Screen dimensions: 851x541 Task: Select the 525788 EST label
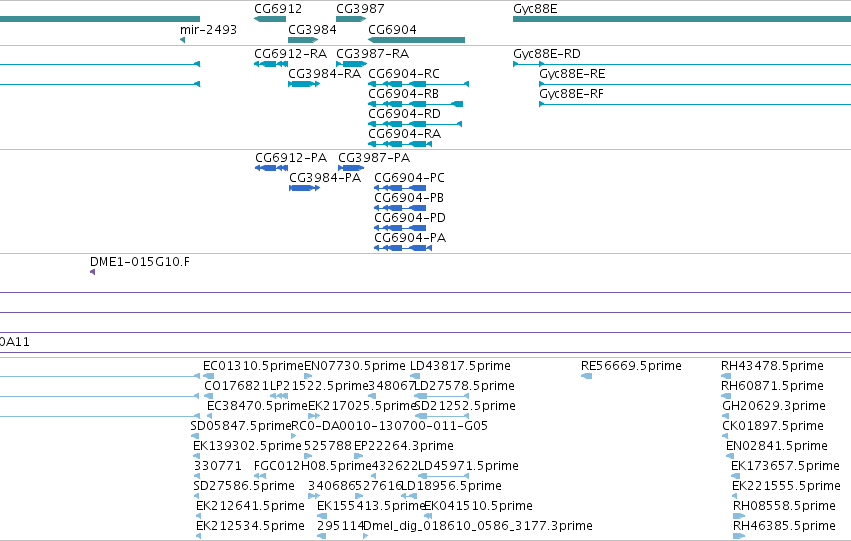328,447
